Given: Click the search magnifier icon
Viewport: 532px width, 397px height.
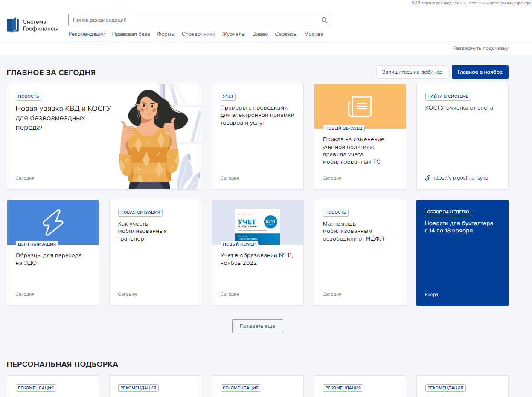Looking at the screenshot, I should coord(324,20).
